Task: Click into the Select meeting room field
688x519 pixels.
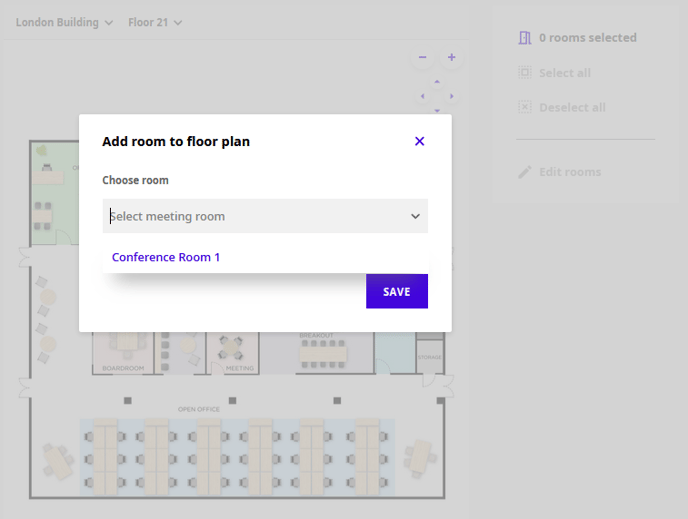Action: coord(250,216)
